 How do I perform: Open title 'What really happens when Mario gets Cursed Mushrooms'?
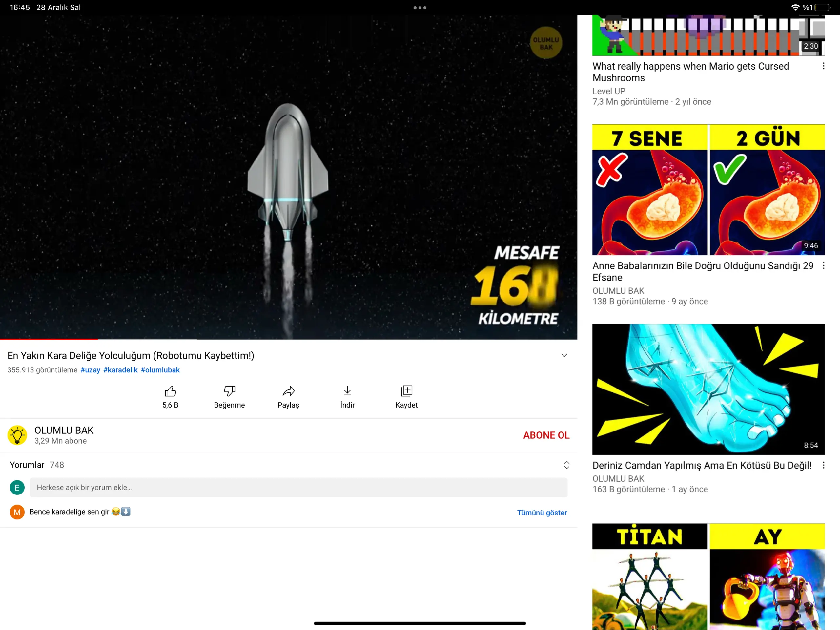click(690, 72)
